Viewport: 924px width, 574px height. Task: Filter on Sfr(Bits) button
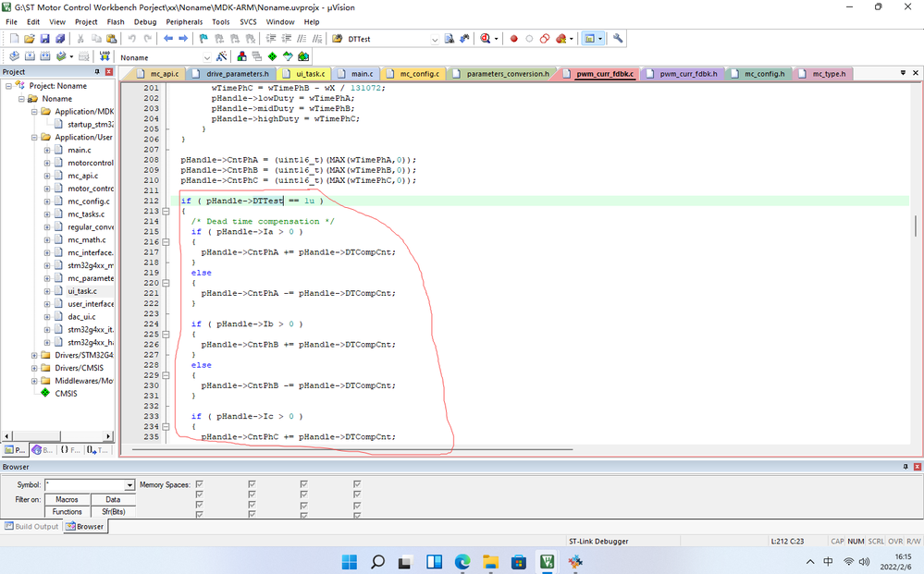click(x=113, y=511)
